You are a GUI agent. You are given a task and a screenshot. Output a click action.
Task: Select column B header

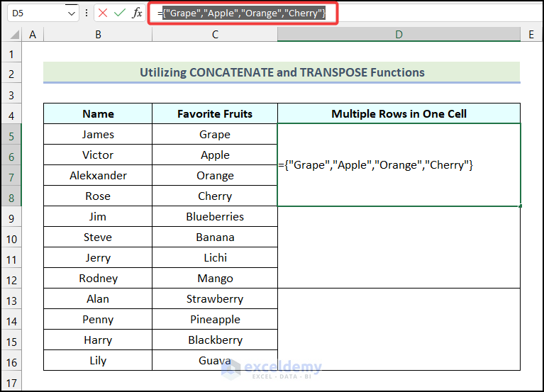coord(98,35)
